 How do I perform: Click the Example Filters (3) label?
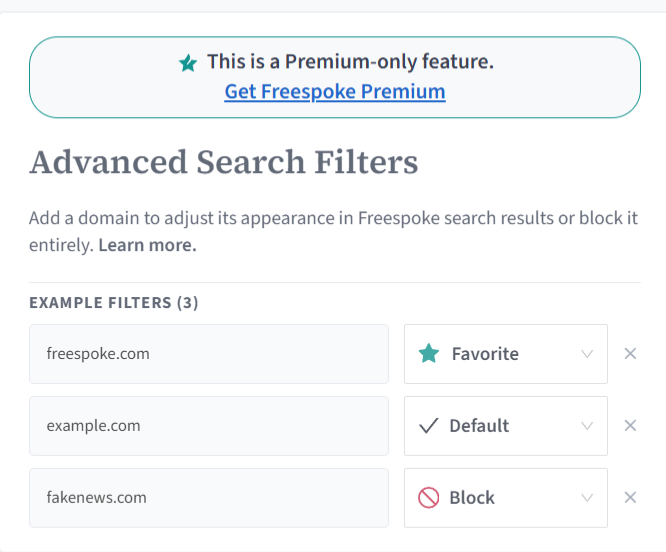tap(114, 303)
